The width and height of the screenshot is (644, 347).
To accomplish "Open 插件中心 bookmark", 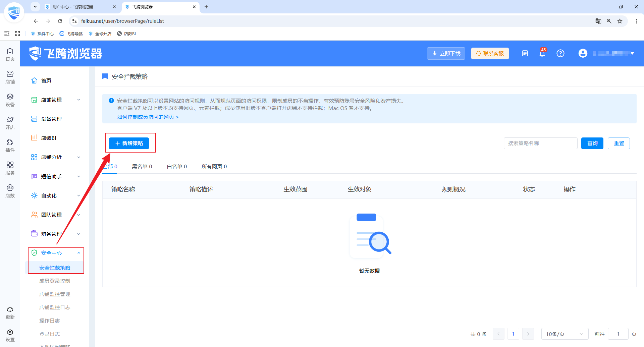I will 42,34.
